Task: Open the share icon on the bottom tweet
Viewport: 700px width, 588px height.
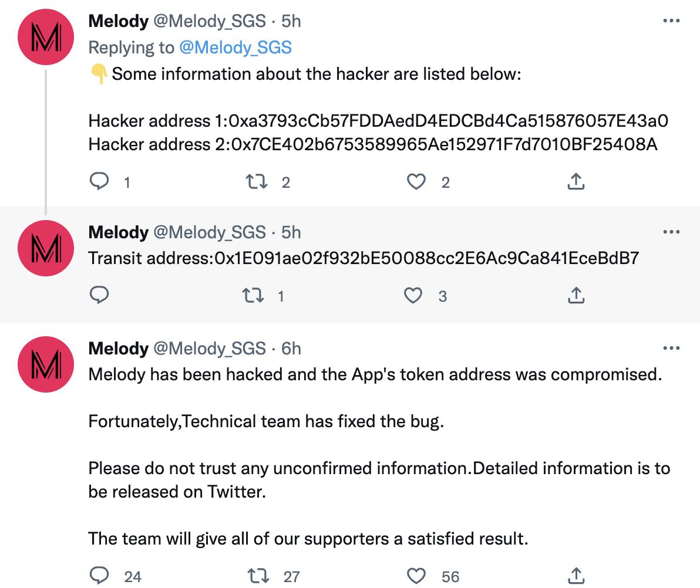Action: point(576,576)
